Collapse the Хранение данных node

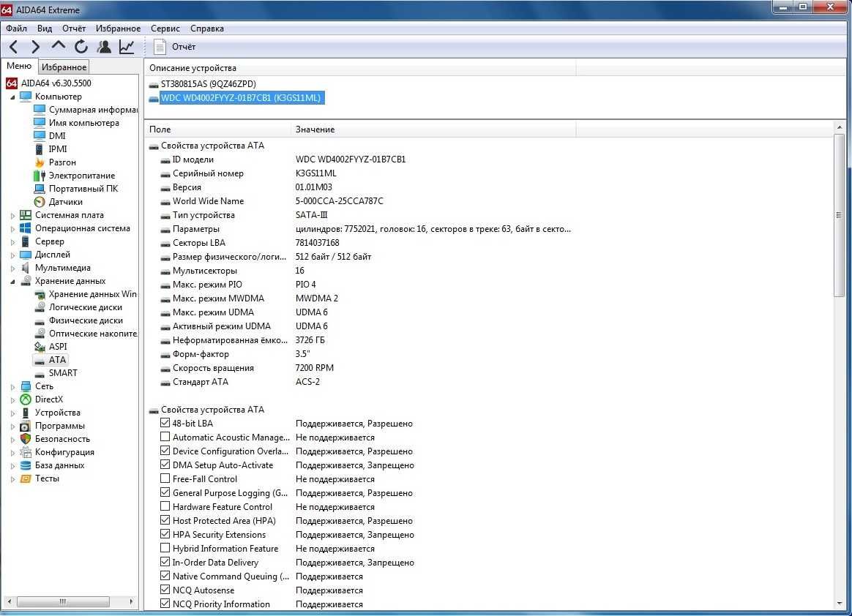pyautogui.click(x=12, y=282)
